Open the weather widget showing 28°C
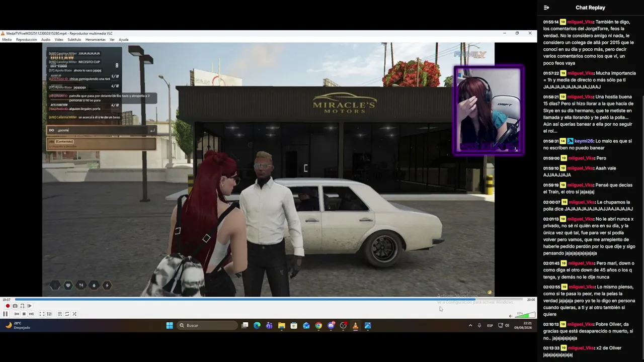The height and width of the screenshot is (362, 644). (18, 325)
